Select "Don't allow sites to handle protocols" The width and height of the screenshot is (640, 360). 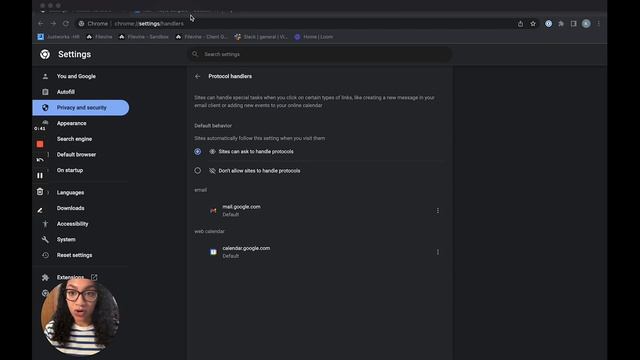point(198,171)
